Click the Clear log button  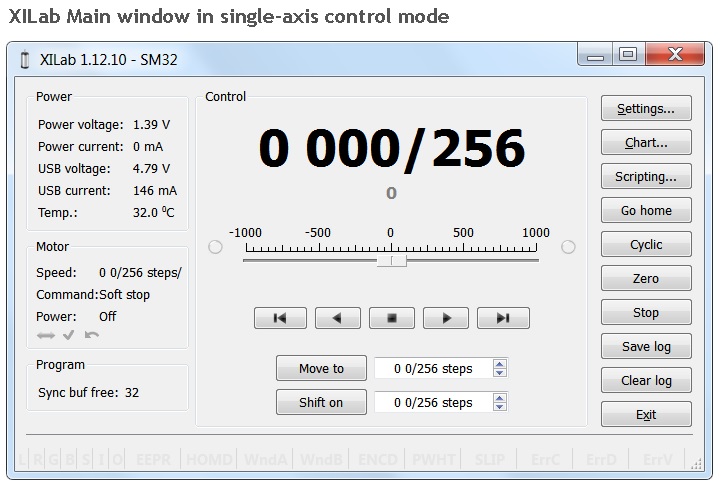[x=646, y=381]
